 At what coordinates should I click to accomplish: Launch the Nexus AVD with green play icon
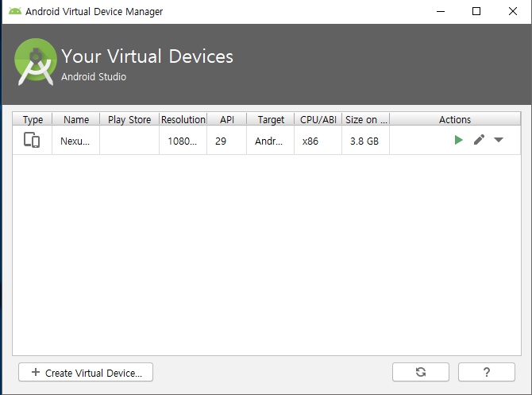click(458, 140)
